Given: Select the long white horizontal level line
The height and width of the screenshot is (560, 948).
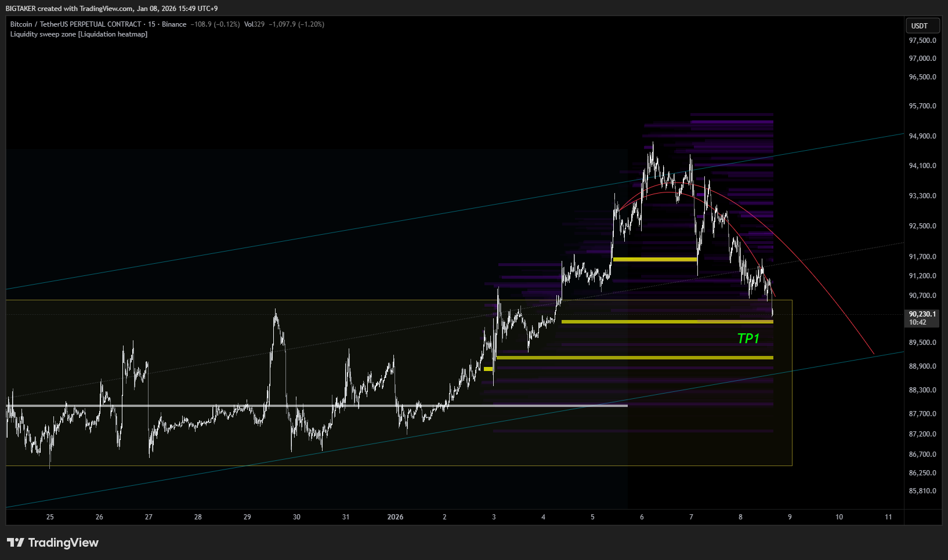Looking at the screenshot, I should (317, 406).
